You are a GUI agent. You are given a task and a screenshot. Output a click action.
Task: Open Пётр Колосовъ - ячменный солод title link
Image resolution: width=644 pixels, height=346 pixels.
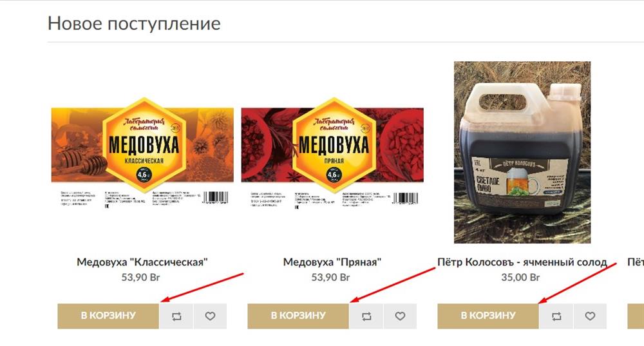[x=522, y=262]
